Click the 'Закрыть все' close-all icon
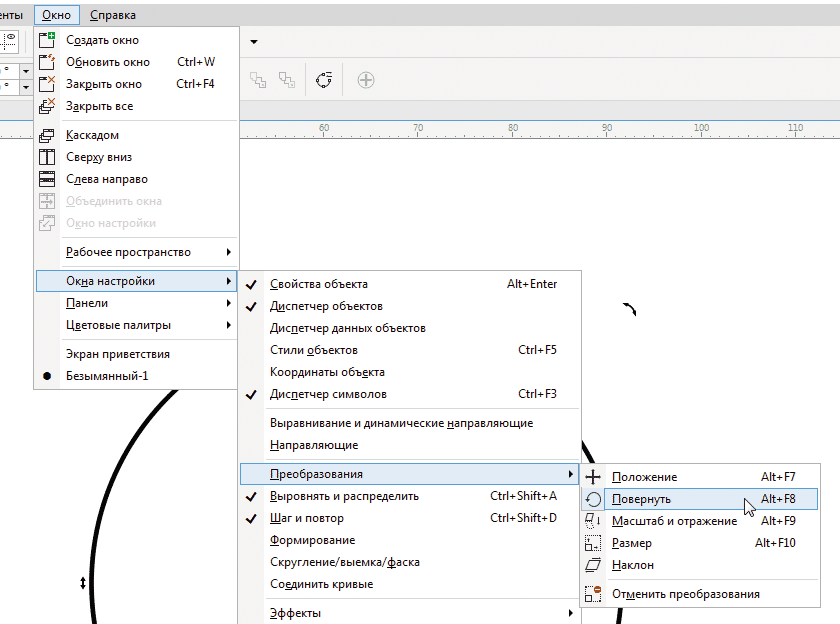Screen dimensions: 840x624 click(47, 106)
